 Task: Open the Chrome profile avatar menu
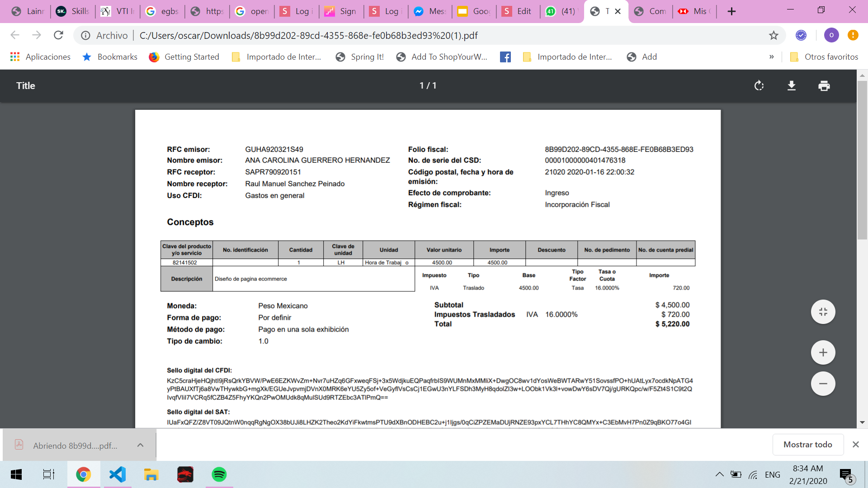(831, 35)
